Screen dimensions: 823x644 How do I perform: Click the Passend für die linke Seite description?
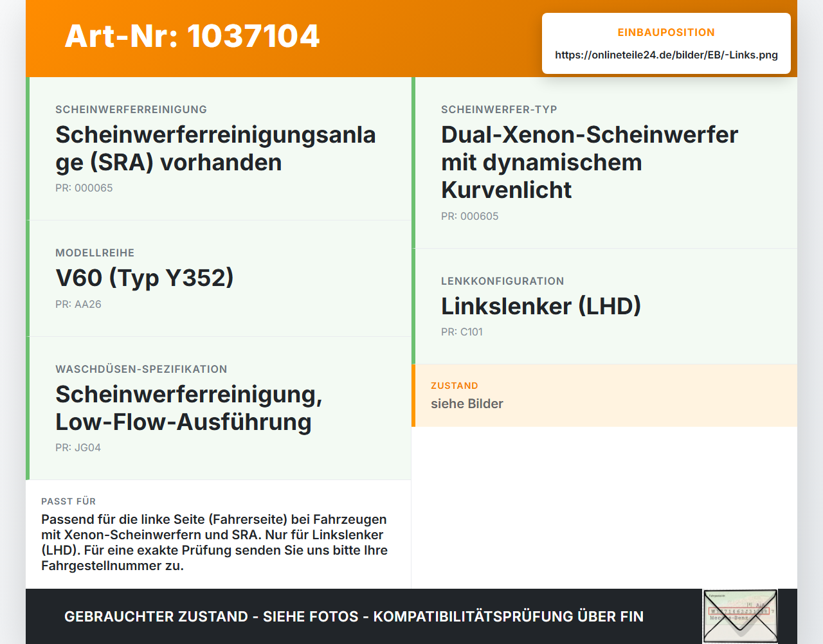click(215, 542)
